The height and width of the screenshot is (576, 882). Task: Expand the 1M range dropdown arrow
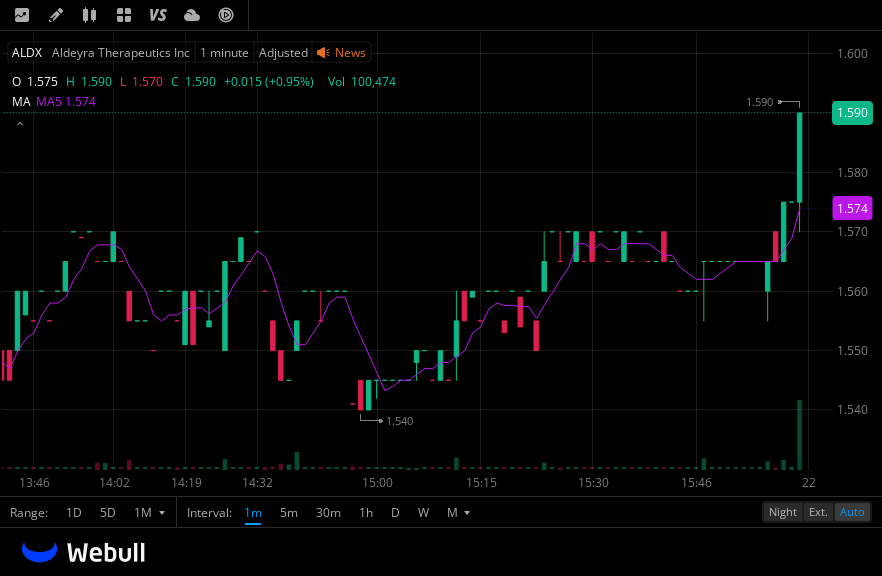[162, 513]
